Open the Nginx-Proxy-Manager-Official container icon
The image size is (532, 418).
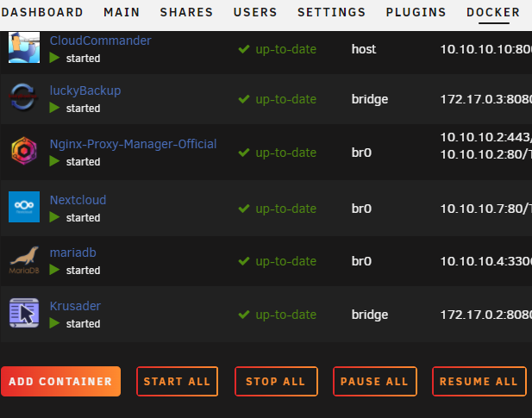pyautogui.click(x=24, y=151)
